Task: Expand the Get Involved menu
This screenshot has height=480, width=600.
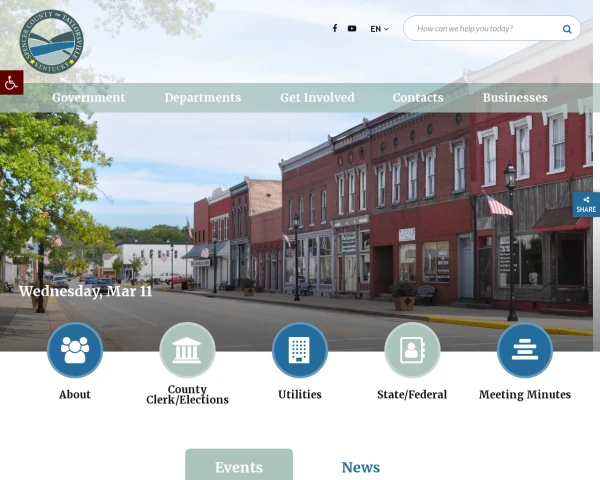Action: tap(317, 98)
